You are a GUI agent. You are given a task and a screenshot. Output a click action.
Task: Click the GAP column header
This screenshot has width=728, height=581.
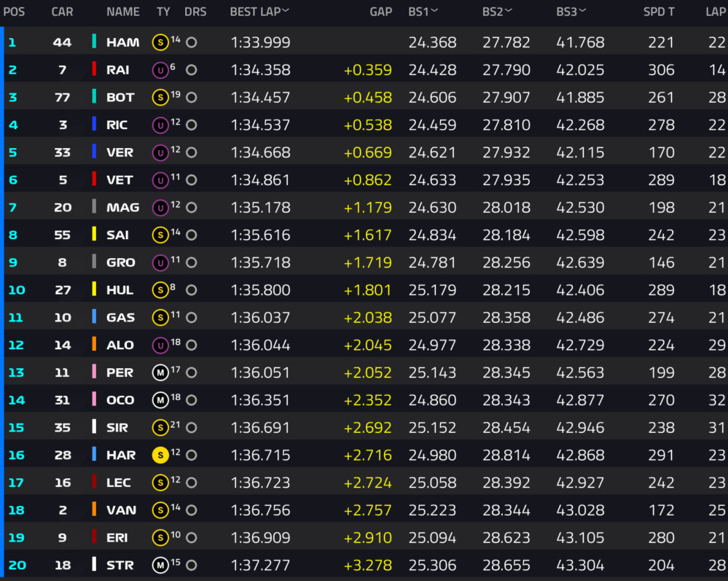(x=380, y=12)
